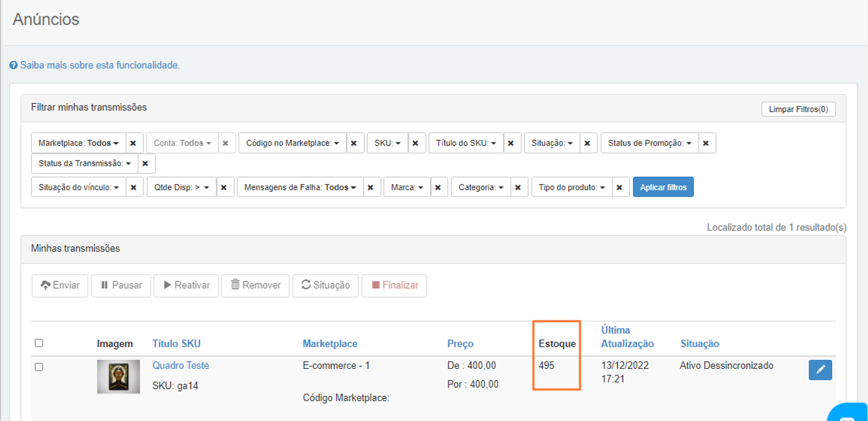This screenshot has width=868, height=421.
Task: Edit Quadro Teste with the pencil icon
Action: click(x=820, y=370)
